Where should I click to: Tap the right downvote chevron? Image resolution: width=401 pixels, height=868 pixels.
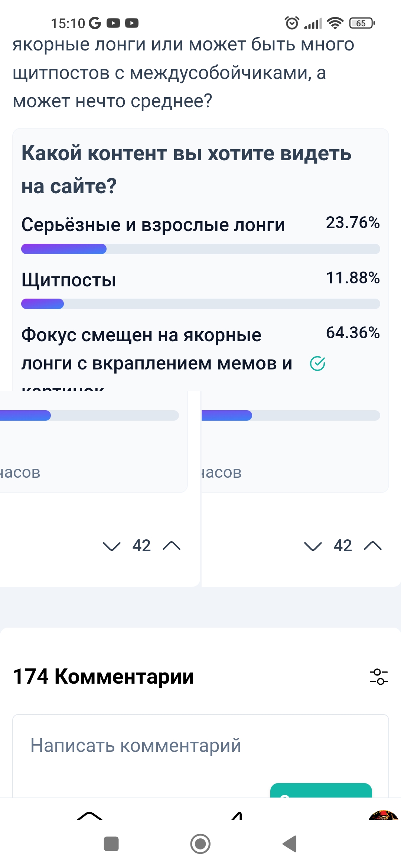coord(313,546)
